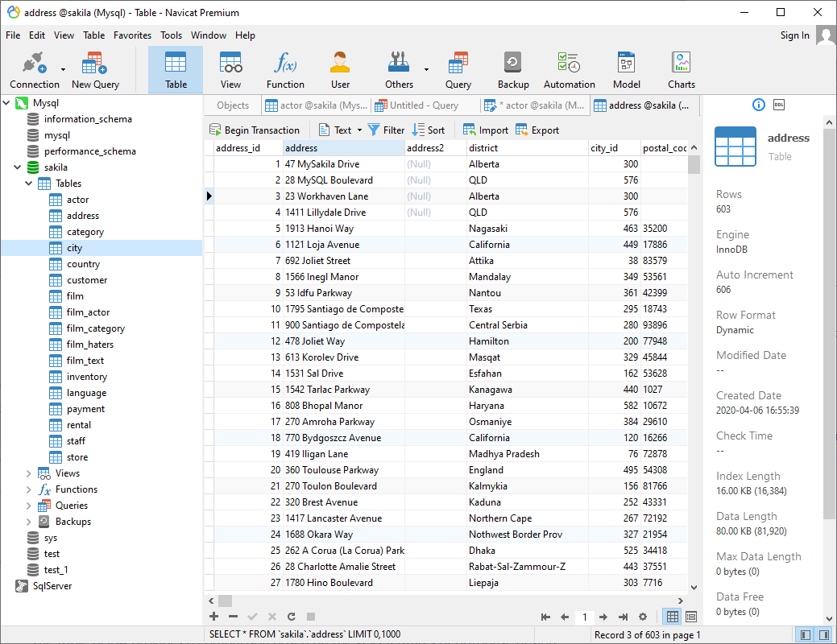The width and height of the screenshot is (837, 644).
Task: Open the Connection dropdown arrow
Action: point(63,70)
